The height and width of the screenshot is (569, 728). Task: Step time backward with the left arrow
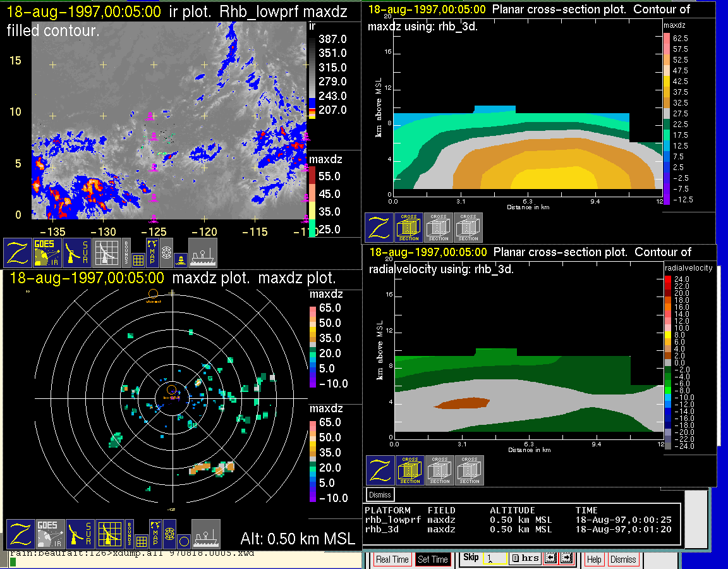tap(549, 559)
